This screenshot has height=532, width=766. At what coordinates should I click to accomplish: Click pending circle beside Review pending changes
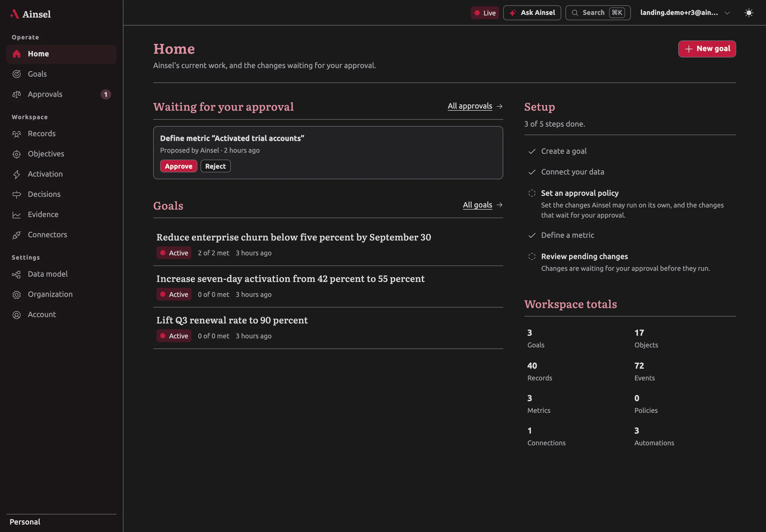pos(532,256)
